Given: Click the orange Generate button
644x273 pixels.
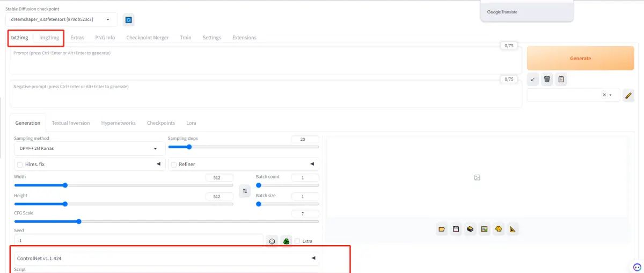Looking at the screenshot, I should click(x=580, y=58).
